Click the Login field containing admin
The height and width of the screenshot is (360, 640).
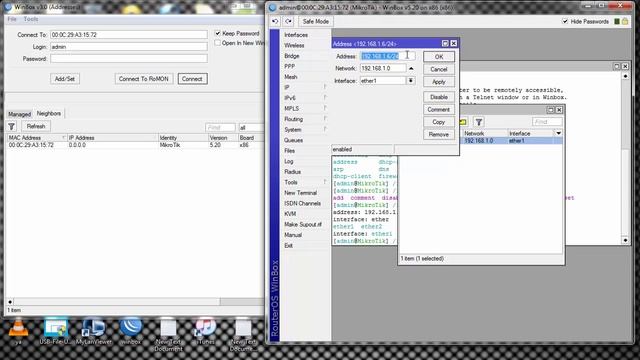129,47
